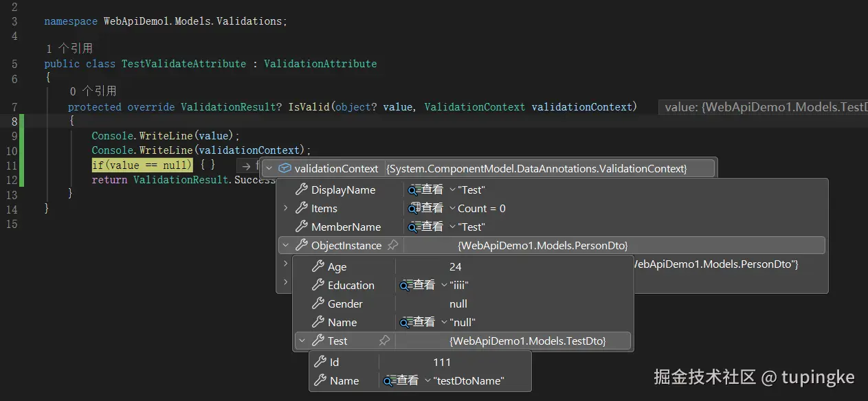This screenshot has width=868, height=401.
Task: Open 查看 visualizer on the testDtoName row
Action: 401,380
